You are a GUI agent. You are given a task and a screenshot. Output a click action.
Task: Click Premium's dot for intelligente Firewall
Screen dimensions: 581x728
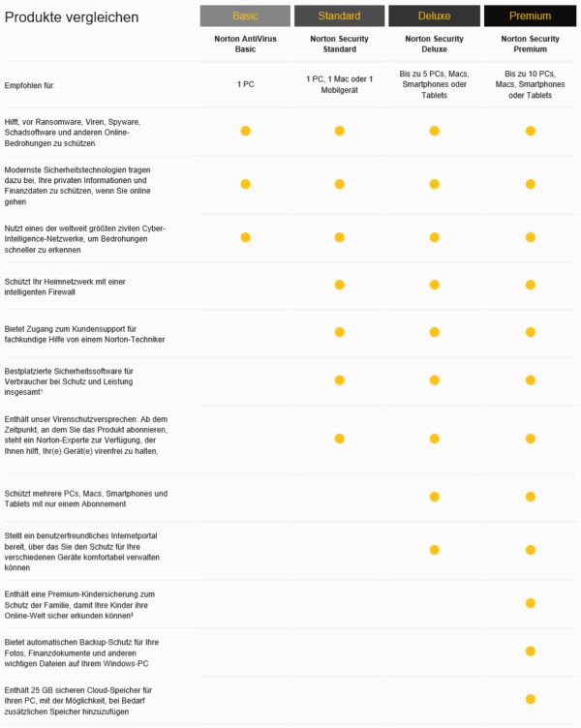pos(530,286)
